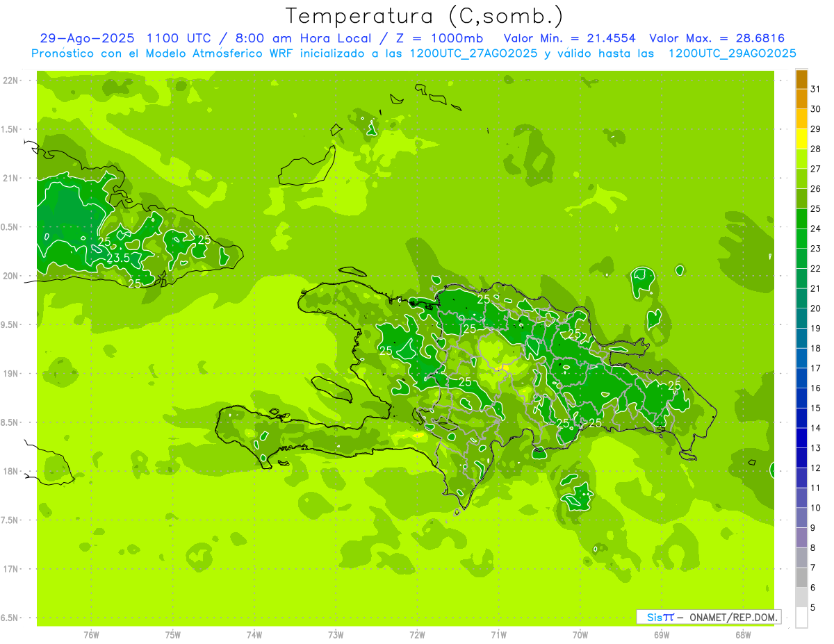Screen dimensions: 834x644
Task: Click the '27' value on the color scale
Action: pos(816,169)
